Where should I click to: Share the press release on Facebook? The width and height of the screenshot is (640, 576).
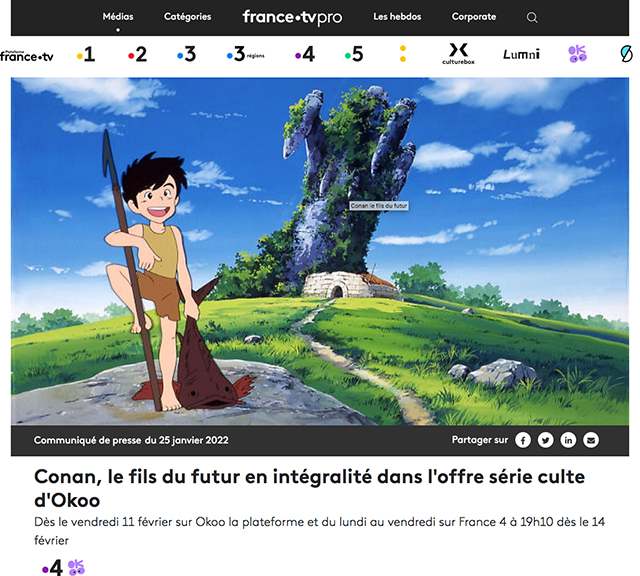coord(523,440)
